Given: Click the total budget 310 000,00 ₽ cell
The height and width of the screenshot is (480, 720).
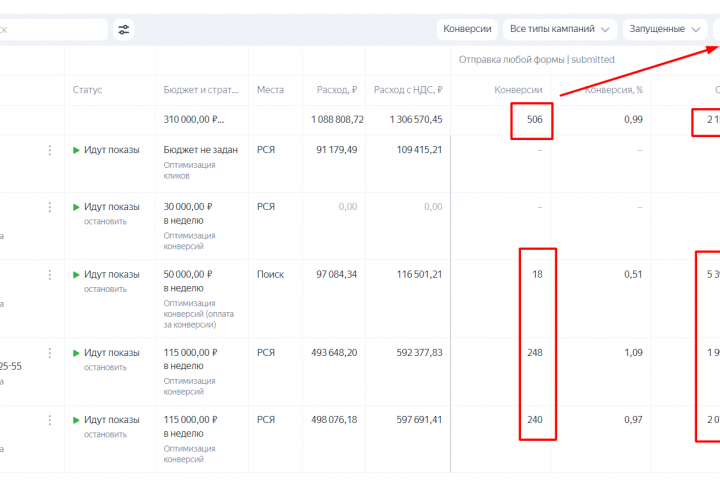Looking at the screenshot, I should [193, 119].
